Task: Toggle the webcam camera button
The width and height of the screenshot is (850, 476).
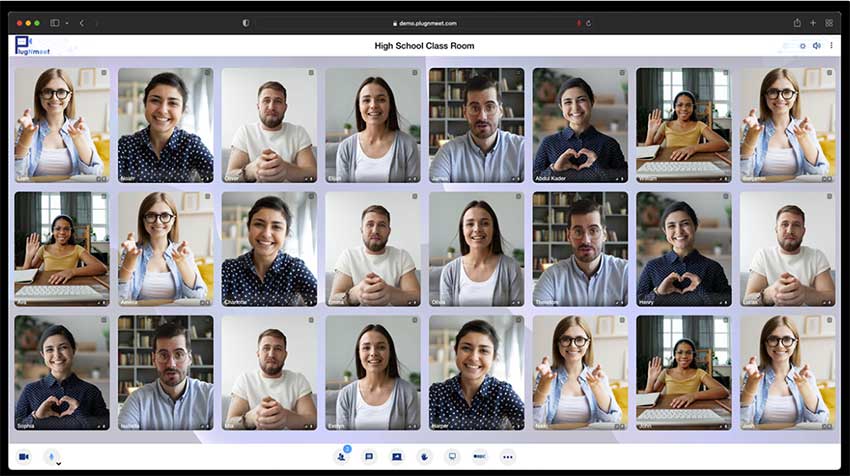Action: pyautogui.click(x=24, y=457)
